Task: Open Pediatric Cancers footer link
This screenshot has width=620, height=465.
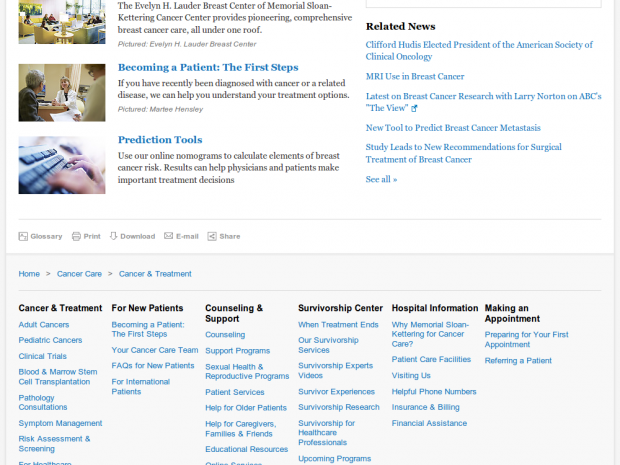Action: coord(50,340)
